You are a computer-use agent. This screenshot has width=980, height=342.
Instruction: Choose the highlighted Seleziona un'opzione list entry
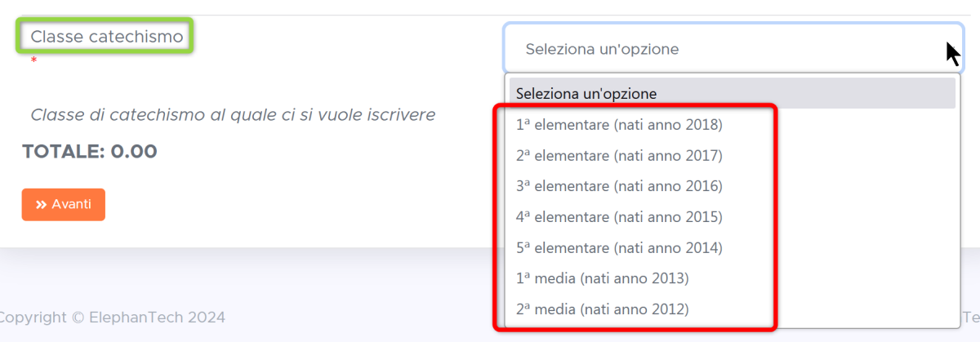733,93
